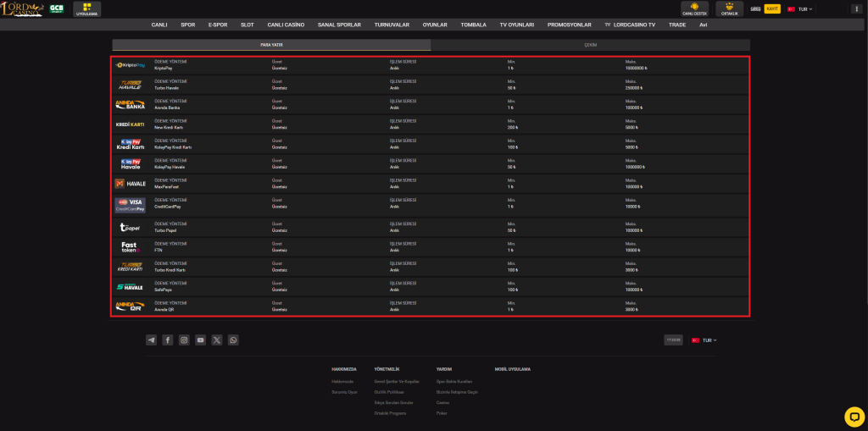Click the X (Twitter) icon

coord(217,340)
